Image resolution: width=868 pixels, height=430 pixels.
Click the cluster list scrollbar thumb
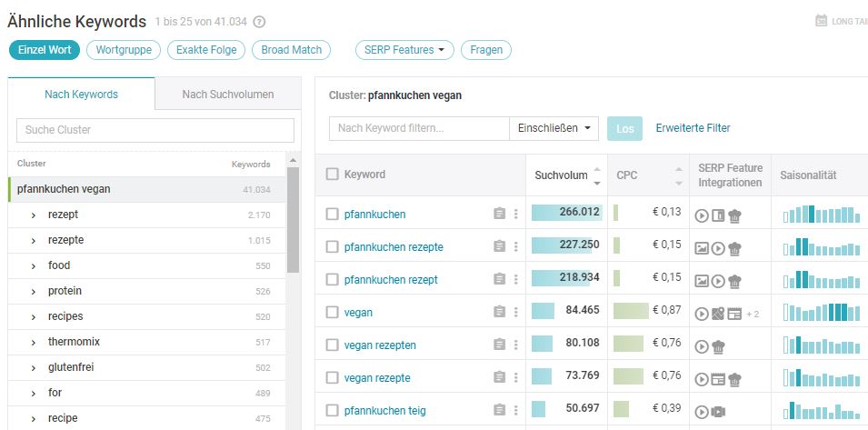coord(293,220)
